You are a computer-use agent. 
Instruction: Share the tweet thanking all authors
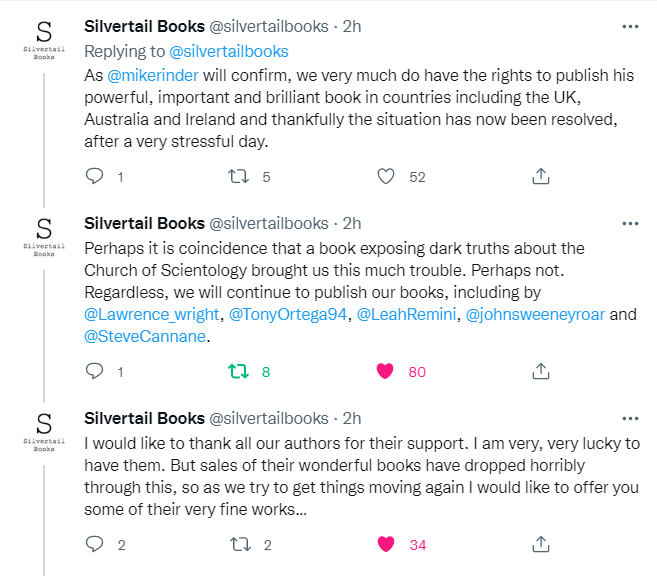pos(540,545)
